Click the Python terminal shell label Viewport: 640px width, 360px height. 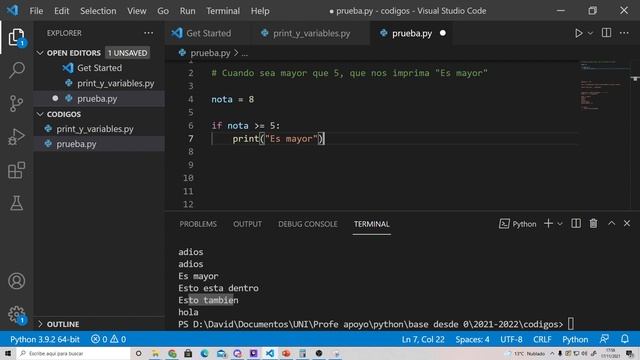518,224
